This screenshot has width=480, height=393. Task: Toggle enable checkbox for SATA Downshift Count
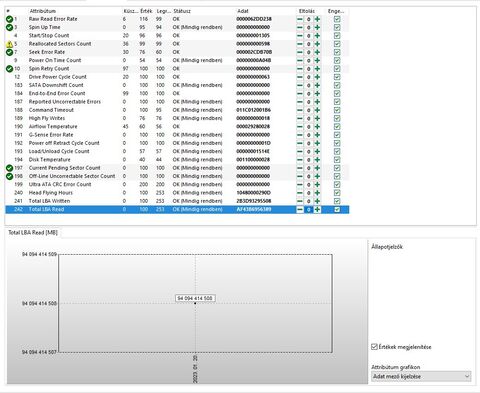[337, 85]
